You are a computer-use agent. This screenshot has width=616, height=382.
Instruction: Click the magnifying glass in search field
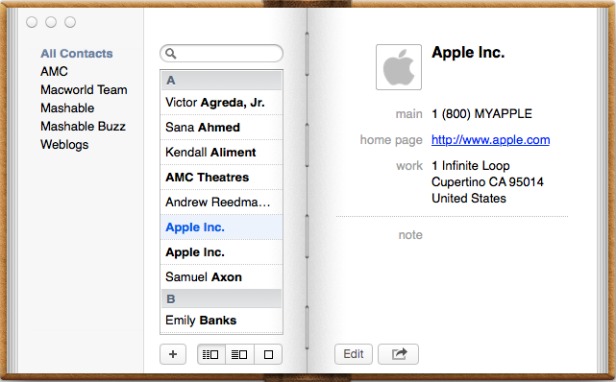pyautogui.click(x=170, y=53)
